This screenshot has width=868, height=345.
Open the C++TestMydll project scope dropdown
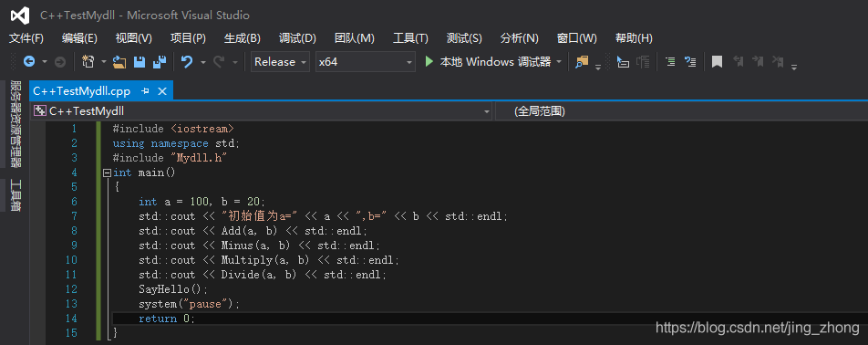263,111
